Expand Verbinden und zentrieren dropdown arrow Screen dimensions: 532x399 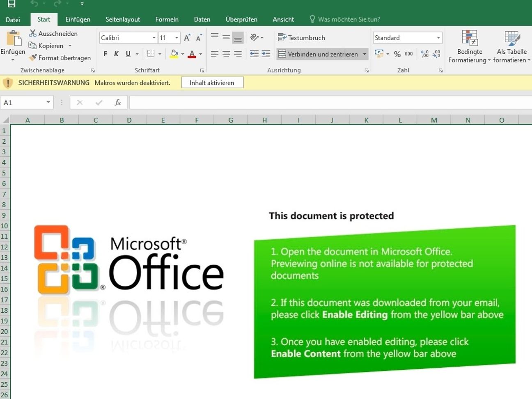pyautogui.click(x=364, y=54)
